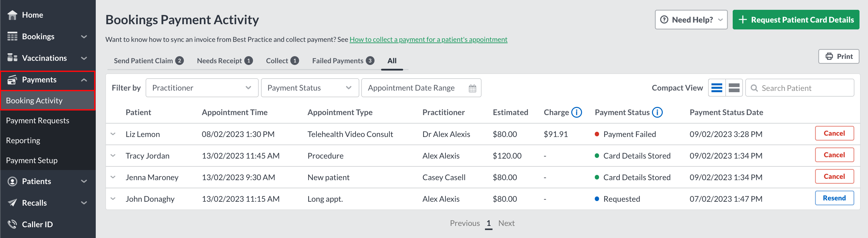Resend the request for John Donaghy
Viewport: 868px width, 238px height.
[834, 198]
